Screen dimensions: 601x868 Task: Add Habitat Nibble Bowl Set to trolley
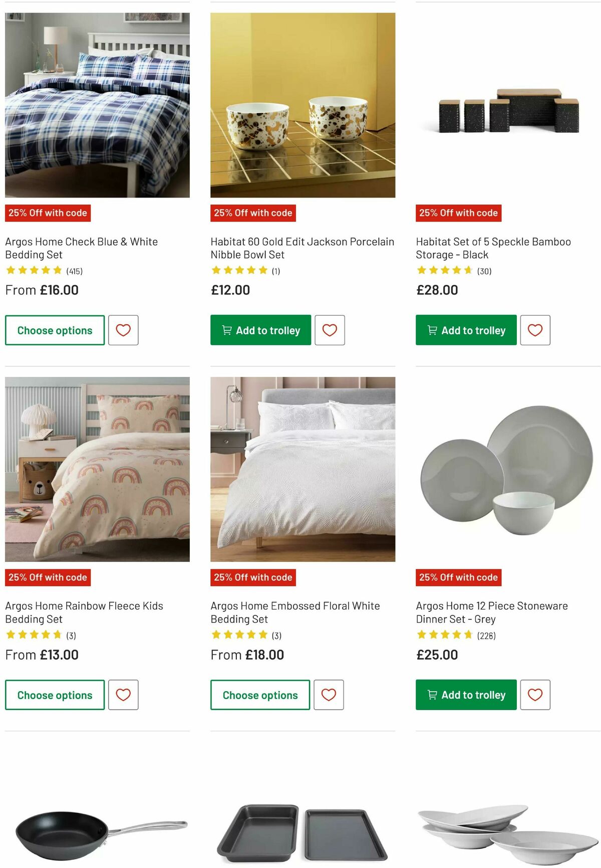point(260,330)
